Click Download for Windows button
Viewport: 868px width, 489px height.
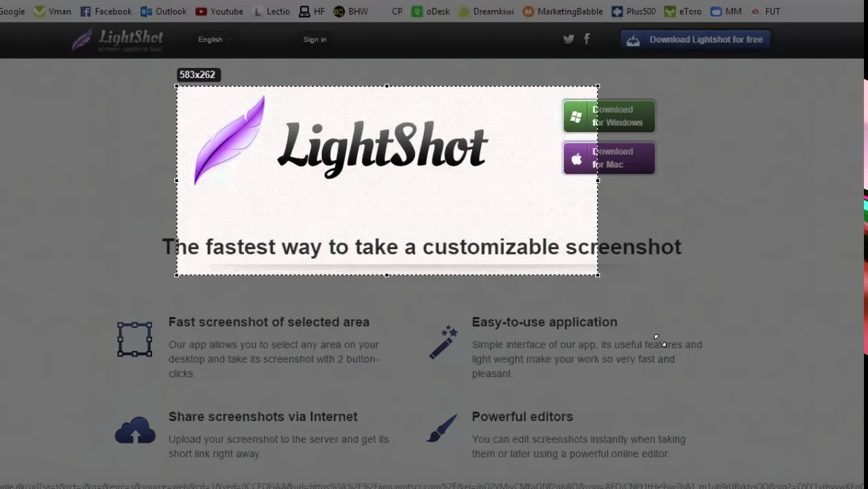coord(609,116)
